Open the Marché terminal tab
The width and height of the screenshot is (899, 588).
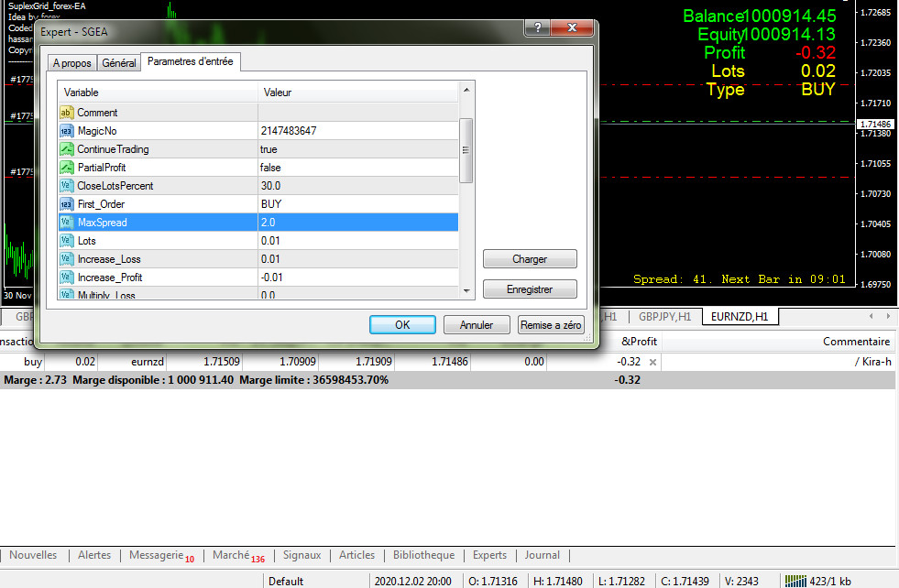tap(238, 555)
